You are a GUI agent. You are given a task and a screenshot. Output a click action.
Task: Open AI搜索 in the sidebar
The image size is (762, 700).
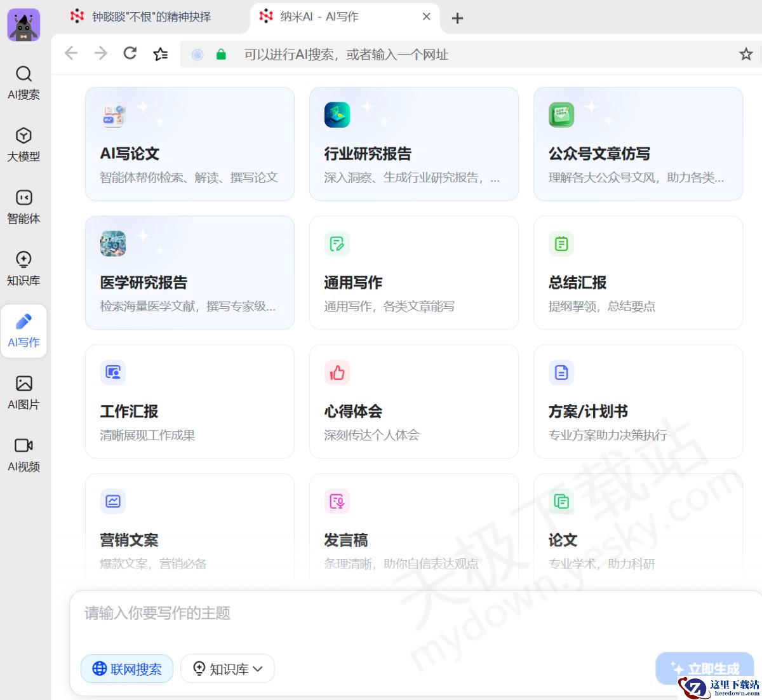tap(23, 83)
